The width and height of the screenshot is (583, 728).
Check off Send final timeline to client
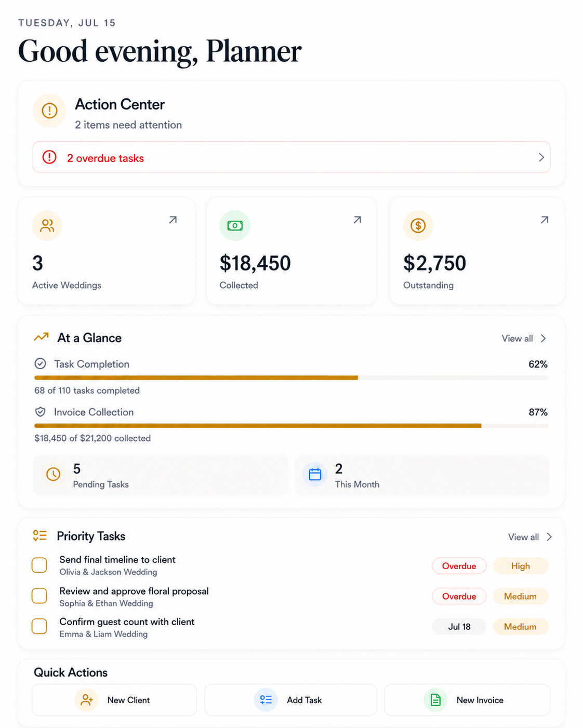[39, 565]
